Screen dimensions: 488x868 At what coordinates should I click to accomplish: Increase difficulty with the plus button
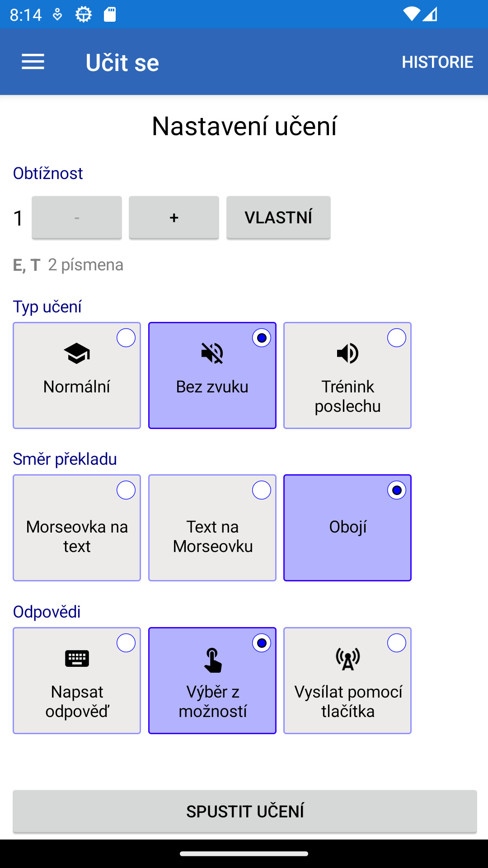[174, 217]
